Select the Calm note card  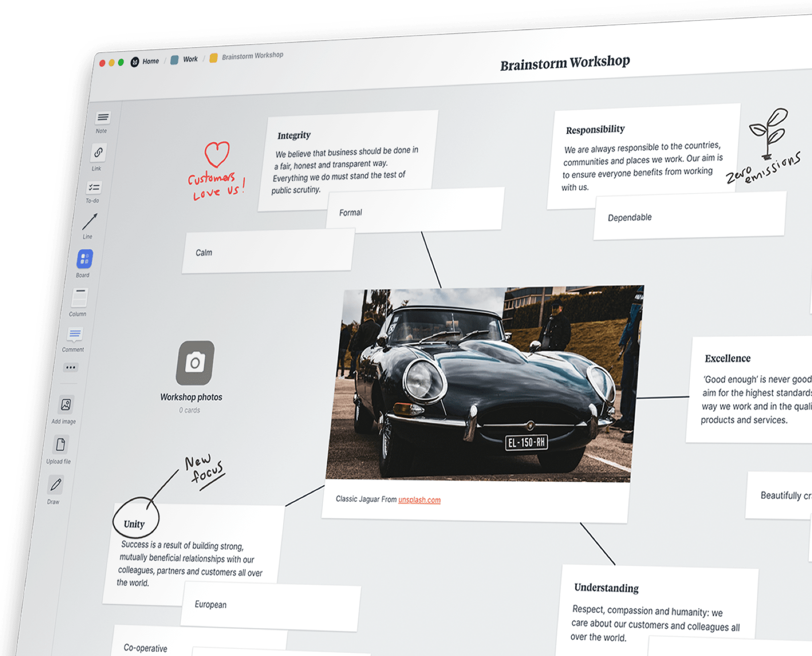[268, 251]
